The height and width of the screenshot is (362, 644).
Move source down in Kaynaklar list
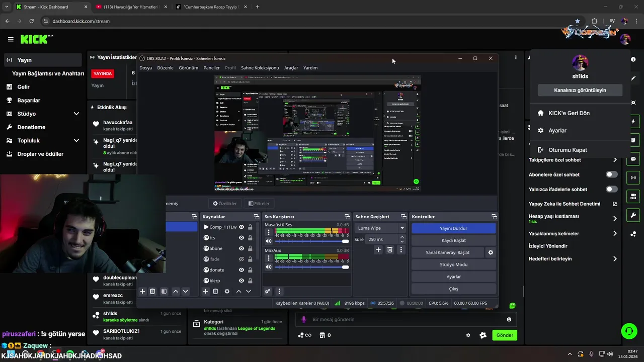click(248, 291)
